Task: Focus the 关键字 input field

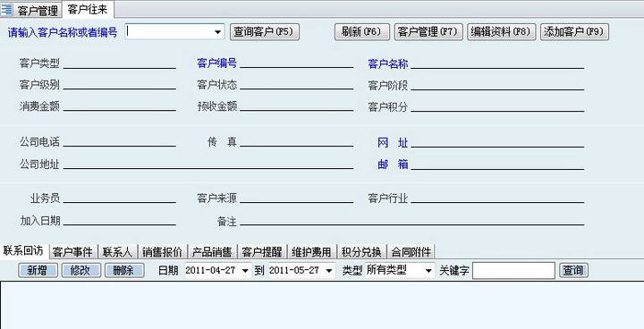Action: [513, 271]
